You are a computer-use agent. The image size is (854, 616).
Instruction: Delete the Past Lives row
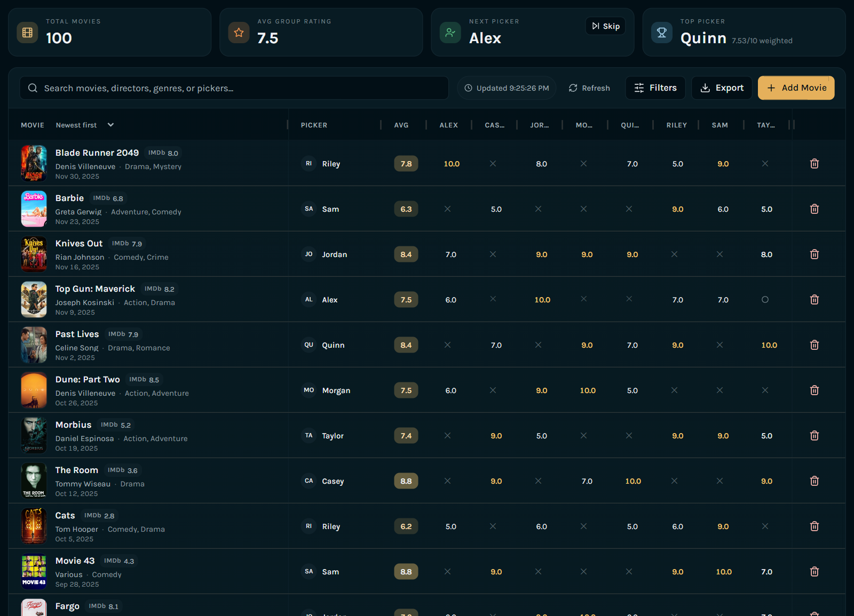click(814, 345)
